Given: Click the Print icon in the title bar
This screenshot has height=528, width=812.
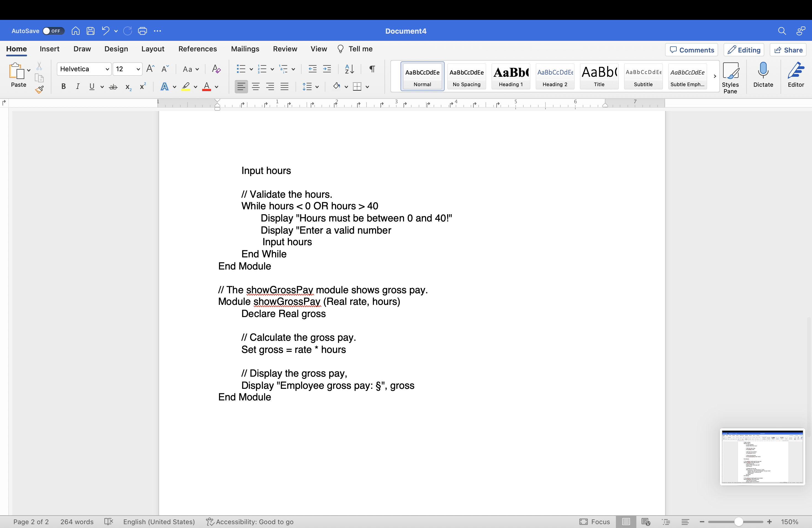Looking at the screenshot, I should coord(142,31).
